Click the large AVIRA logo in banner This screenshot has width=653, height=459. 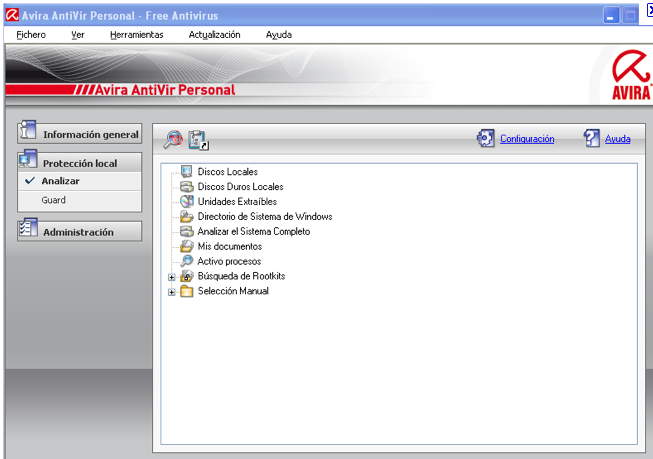pos(631,75)
